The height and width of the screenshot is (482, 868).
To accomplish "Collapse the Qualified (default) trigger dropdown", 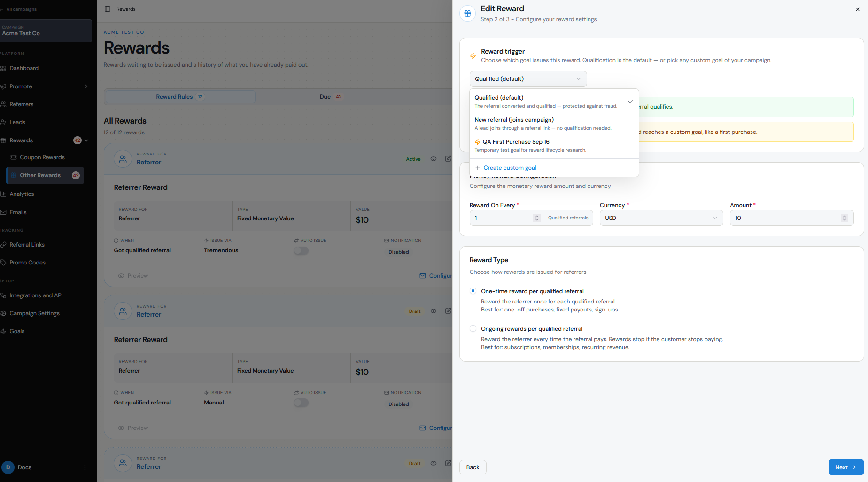I will pos(528,79).
